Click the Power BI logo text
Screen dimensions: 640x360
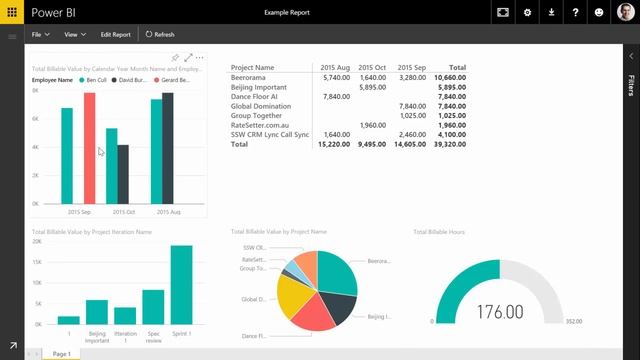[x=53, y=13]
